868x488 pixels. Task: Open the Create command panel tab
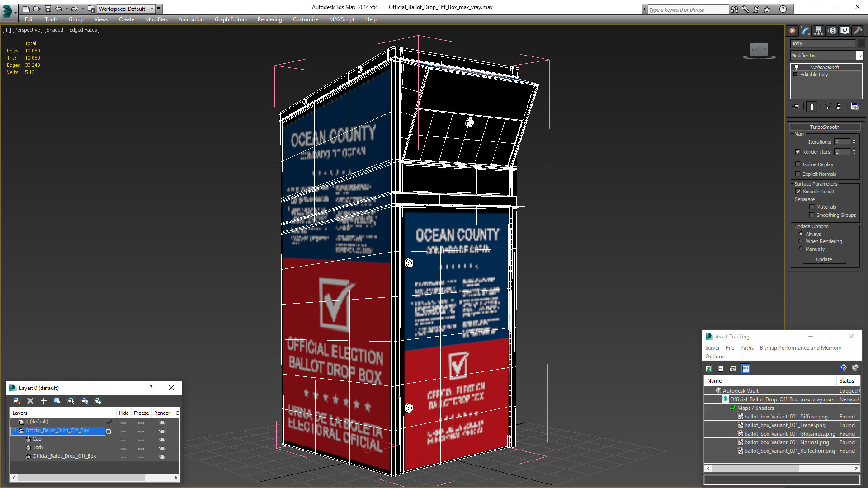792,31
